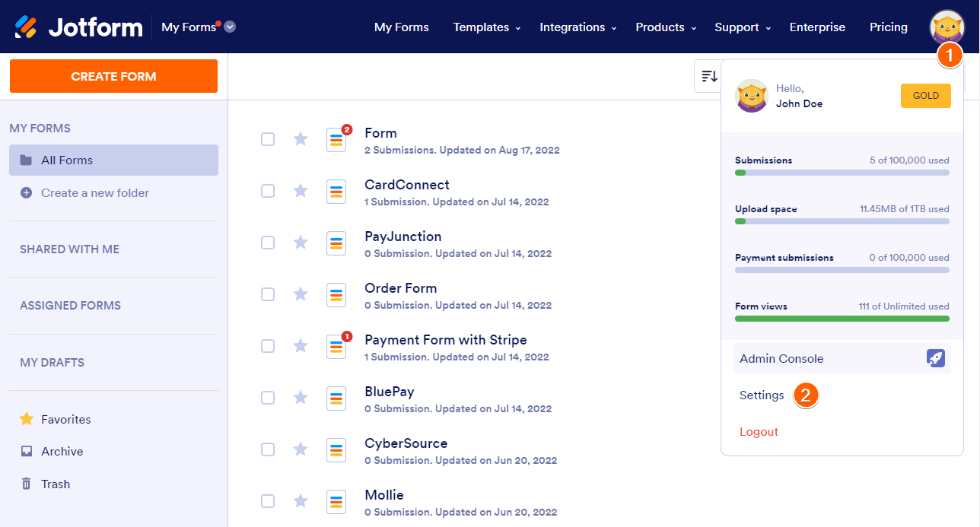The height and width of the screenshot is (527, 980).
Task: Click the CardConnect form icon
Action: [336, 192]
